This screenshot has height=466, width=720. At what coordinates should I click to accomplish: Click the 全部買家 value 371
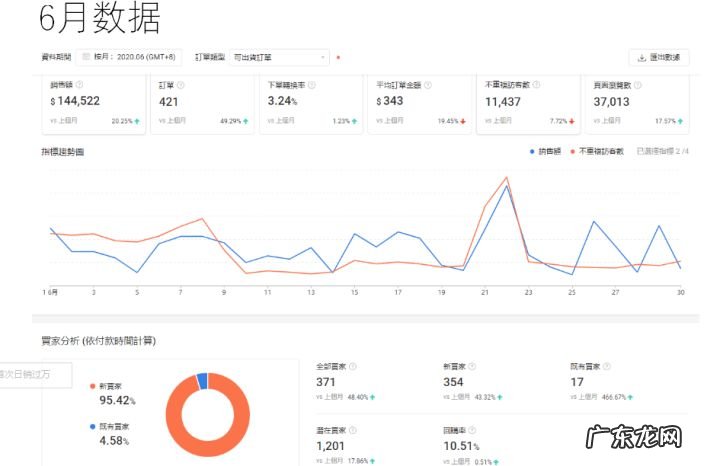(x=326, y=382)
